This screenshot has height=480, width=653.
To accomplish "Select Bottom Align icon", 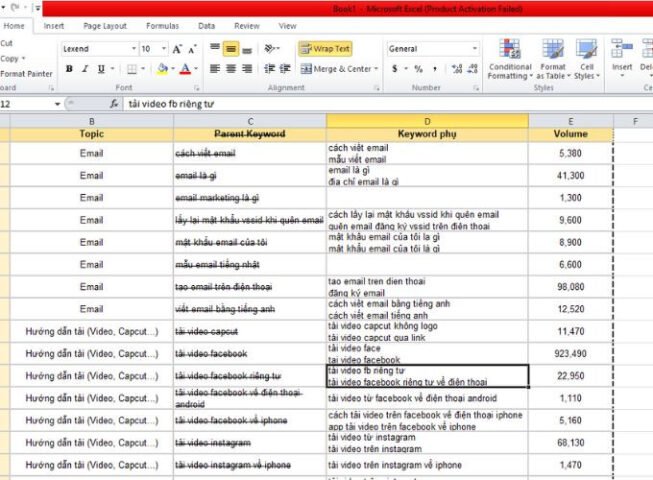I will [247, 49].
